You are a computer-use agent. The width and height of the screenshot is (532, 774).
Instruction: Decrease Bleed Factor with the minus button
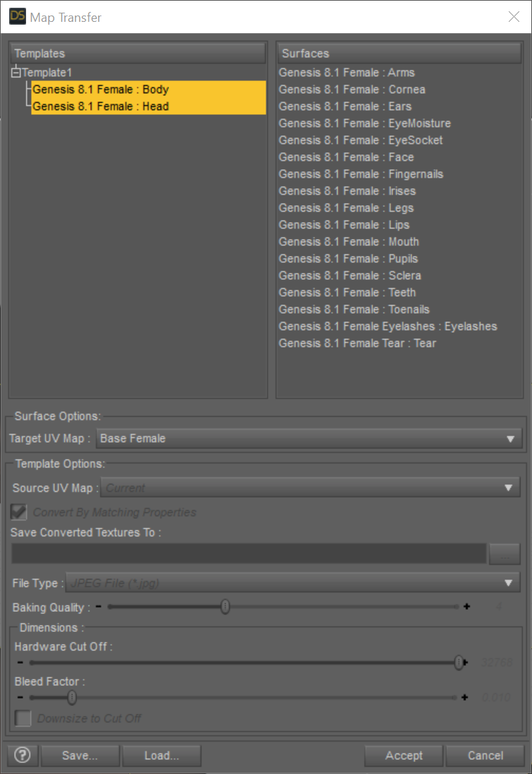click(x=20, y=697)
